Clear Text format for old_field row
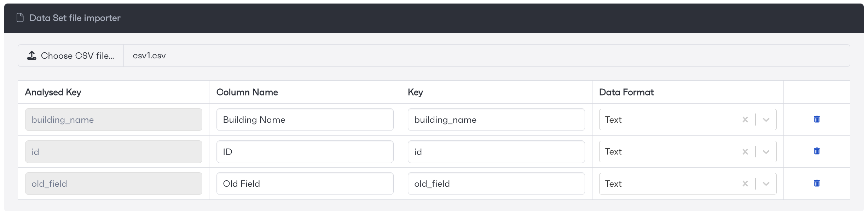This screenshot has height=215, width=868. (745, 184)
